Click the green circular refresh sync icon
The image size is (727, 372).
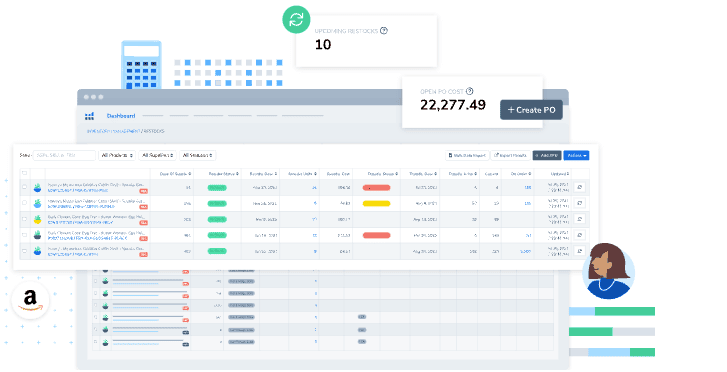(296, 19)
